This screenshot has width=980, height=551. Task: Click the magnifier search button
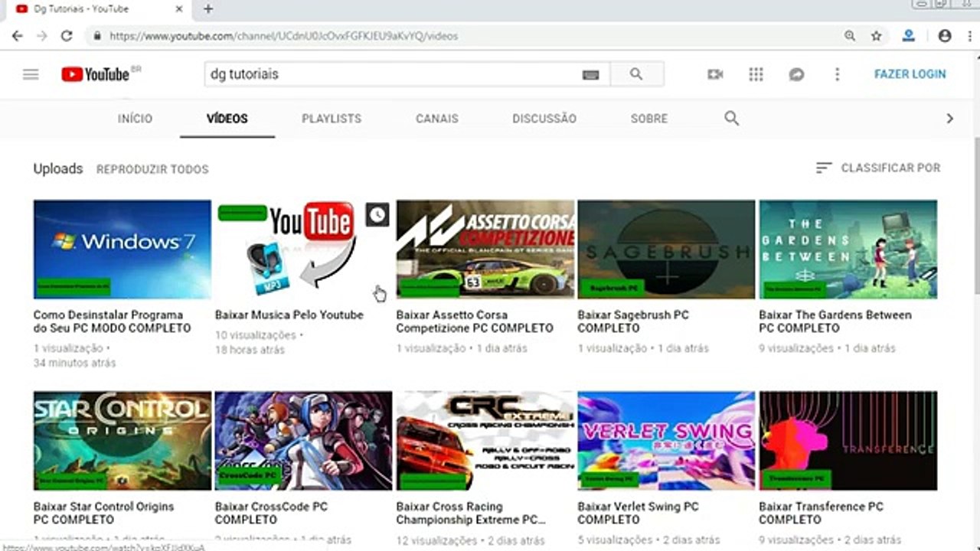coord(636,74)
